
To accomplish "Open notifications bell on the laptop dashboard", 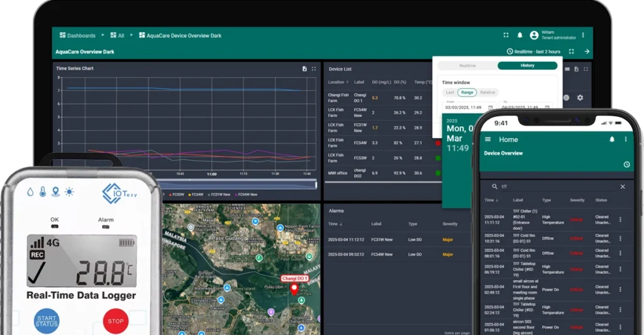I will [x=519, y=35].
